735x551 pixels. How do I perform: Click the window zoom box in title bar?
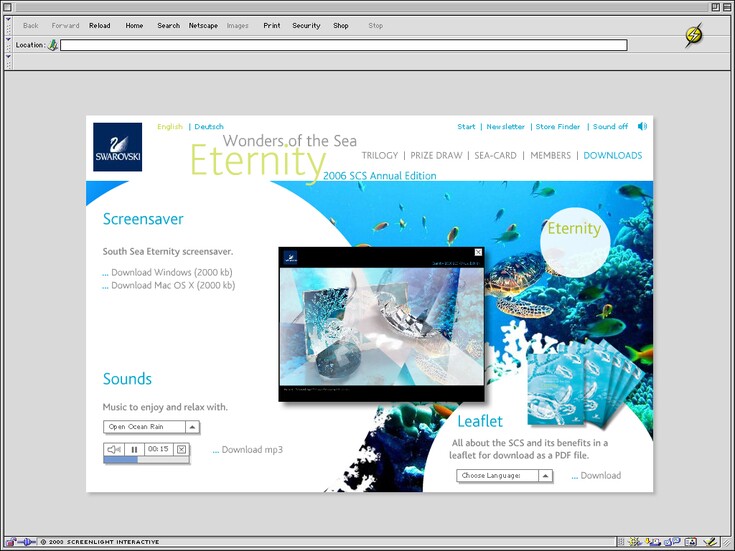point(715,7)
